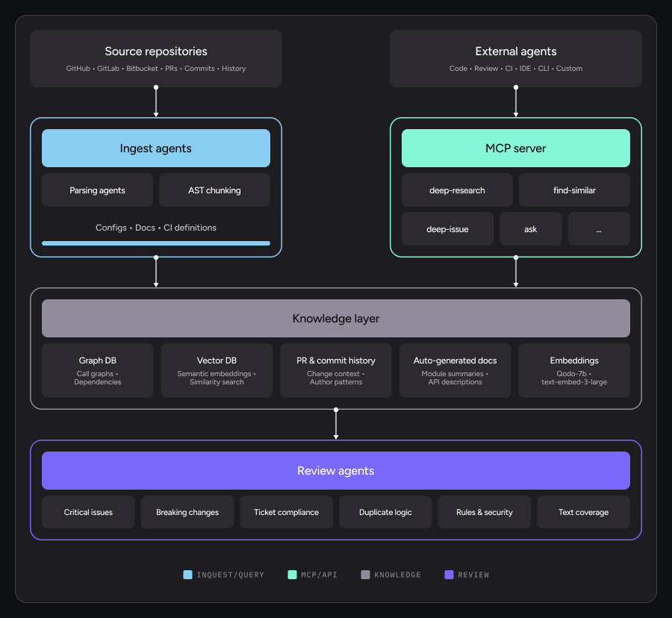
Task: Click the Auto-generated docs card
Action: (x=455, y=370)
